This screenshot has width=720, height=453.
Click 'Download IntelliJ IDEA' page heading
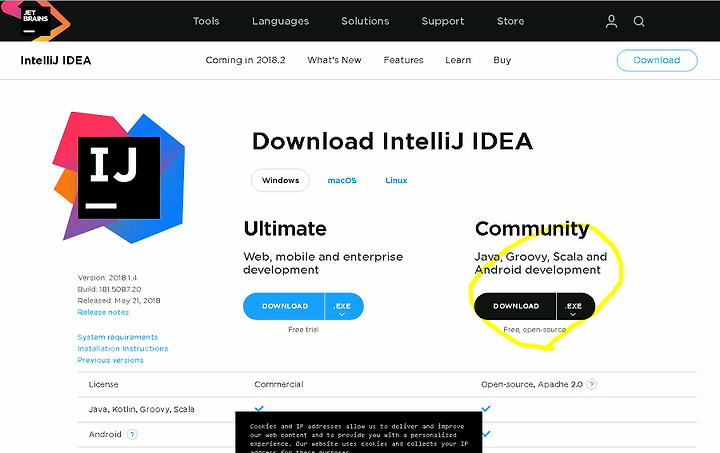tap(393, 141)
